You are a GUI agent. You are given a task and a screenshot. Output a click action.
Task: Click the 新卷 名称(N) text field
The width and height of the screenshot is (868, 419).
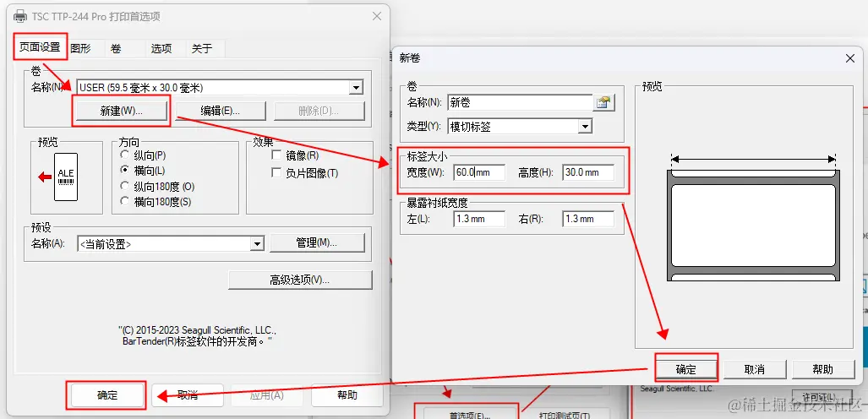521,102
